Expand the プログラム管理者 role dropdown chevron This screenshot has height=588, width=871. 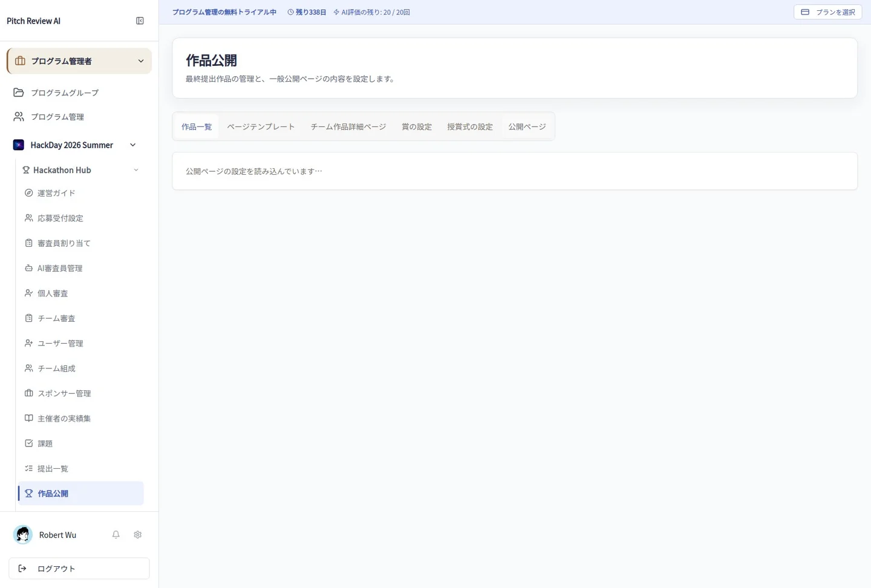[141, 61]
